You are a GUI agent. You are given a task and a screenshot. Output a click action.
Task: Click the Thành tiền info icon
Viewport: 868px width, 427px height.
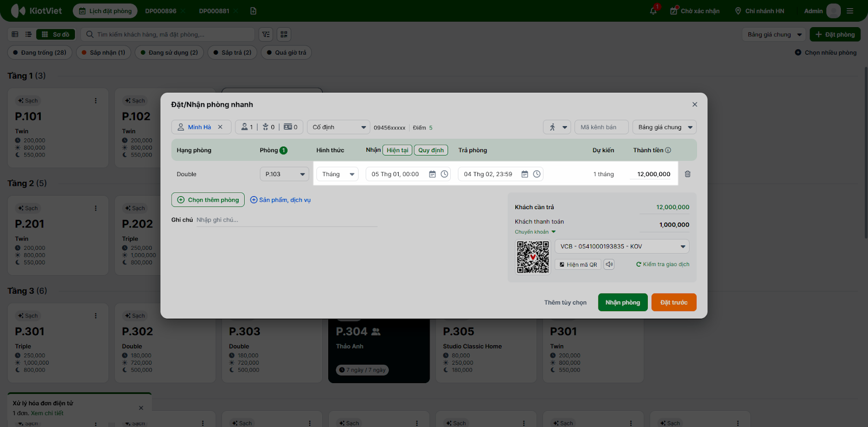tap(668, 151)
